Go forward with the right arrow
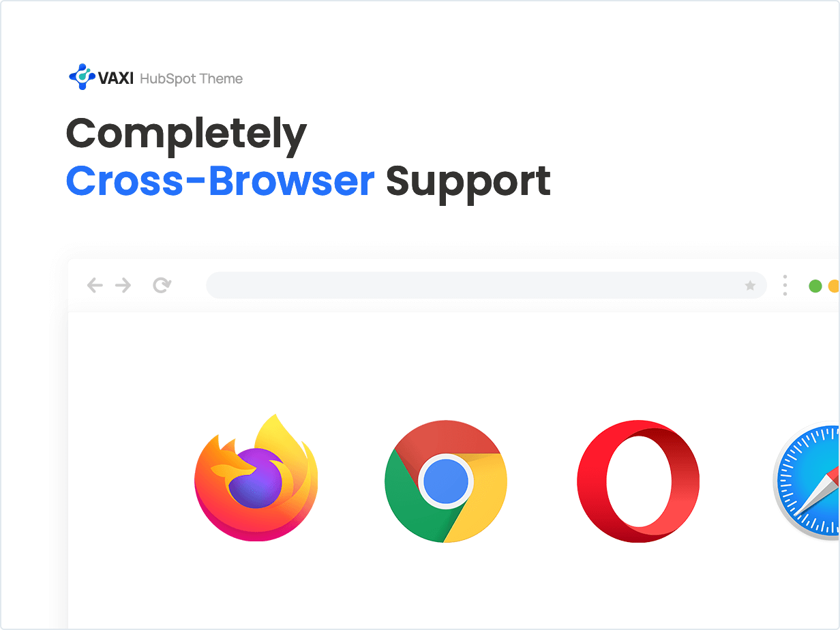This screenshot has width=840, height=630. click(123, 285)
